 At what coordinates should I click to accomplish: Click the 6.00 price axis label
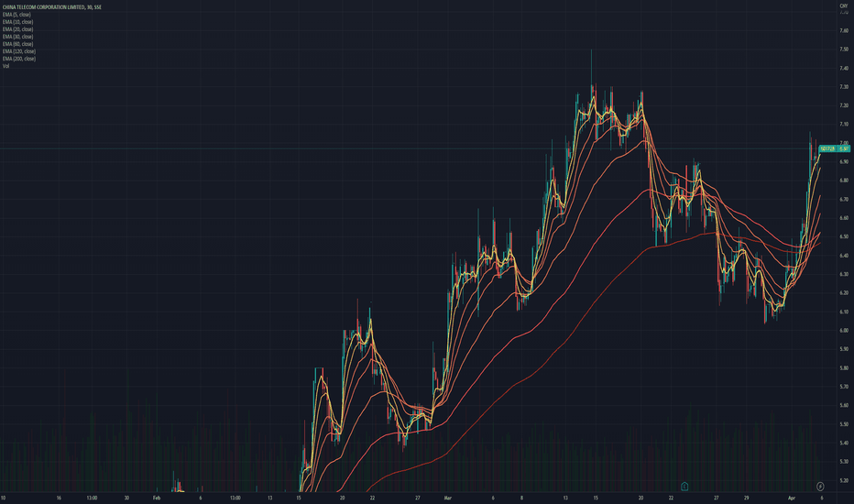click(x=844, y=330)
